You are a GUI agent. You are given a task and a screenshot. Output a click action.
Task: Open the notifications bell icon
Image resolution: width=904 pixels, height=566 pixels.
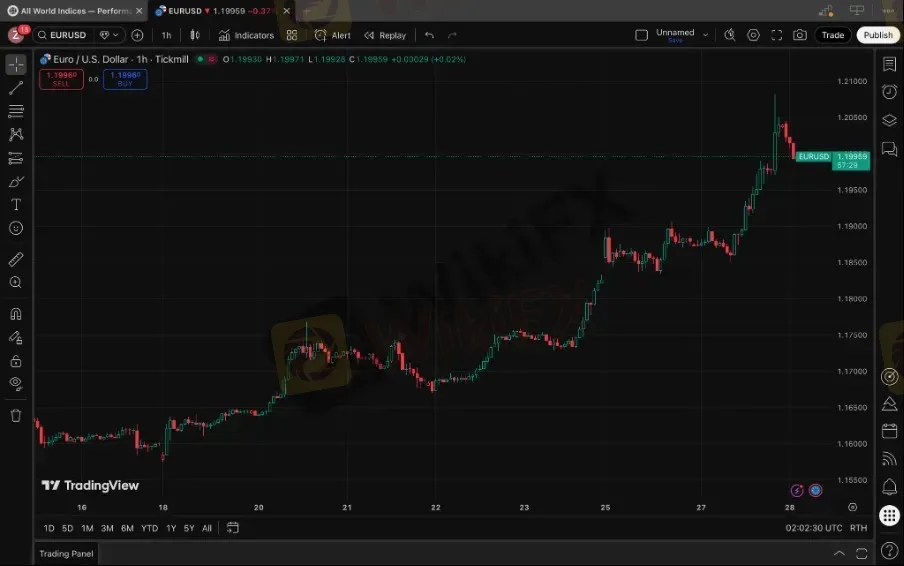click(890, 487)
